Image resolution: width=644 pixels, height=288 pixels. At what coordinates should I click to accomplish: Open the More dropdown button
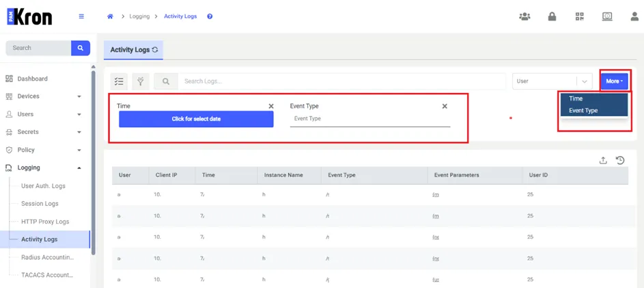tap(615, 81)
